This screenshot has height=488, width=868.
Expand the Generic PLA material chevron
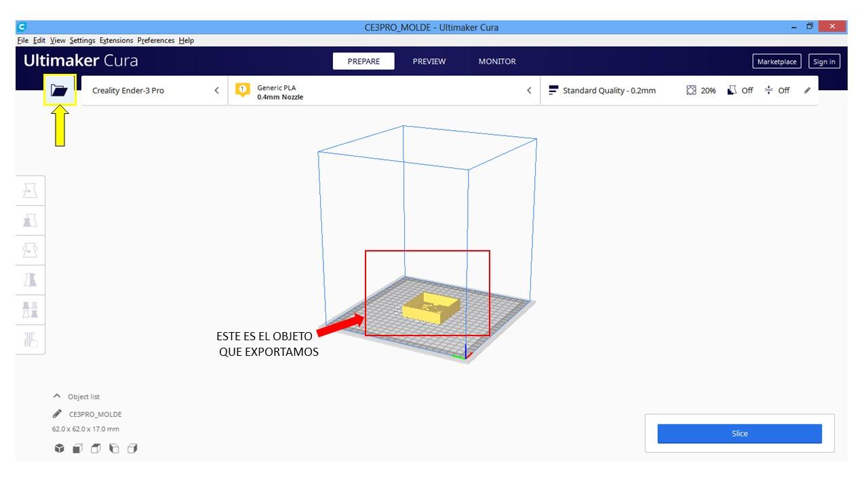pos(529,90)
